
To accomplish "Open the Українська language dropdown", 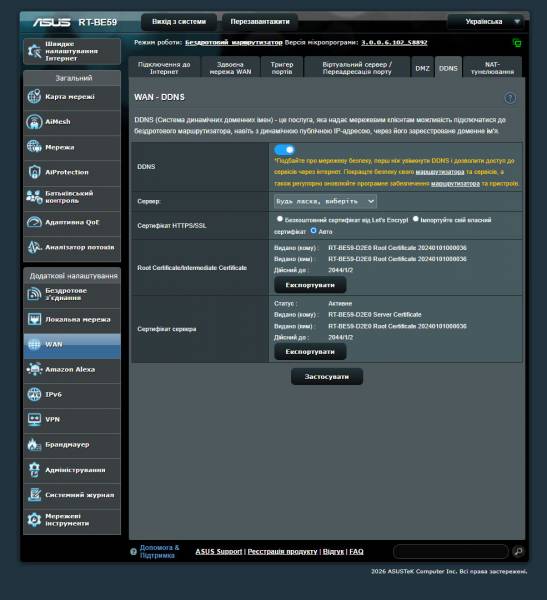I will [487, 22].
